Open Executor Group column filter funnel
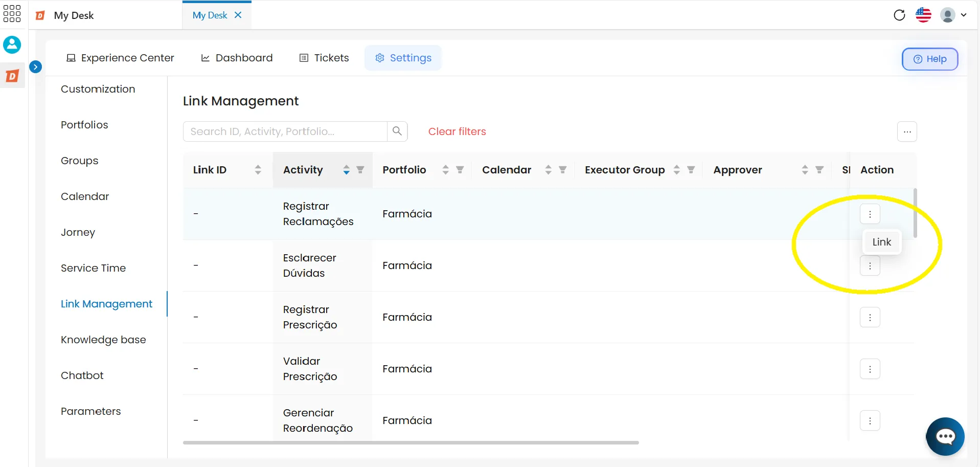 [x=691, y=170]
